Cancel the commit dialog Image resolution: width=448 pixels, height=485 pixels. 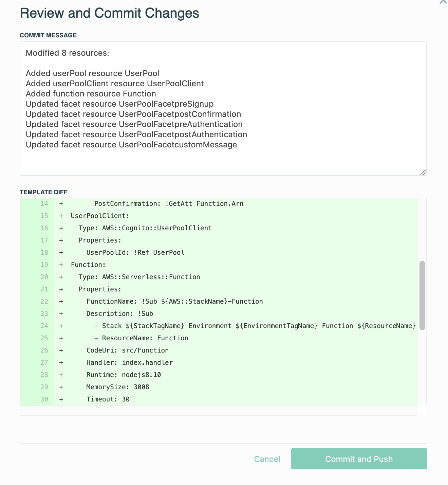coord(267,459)
